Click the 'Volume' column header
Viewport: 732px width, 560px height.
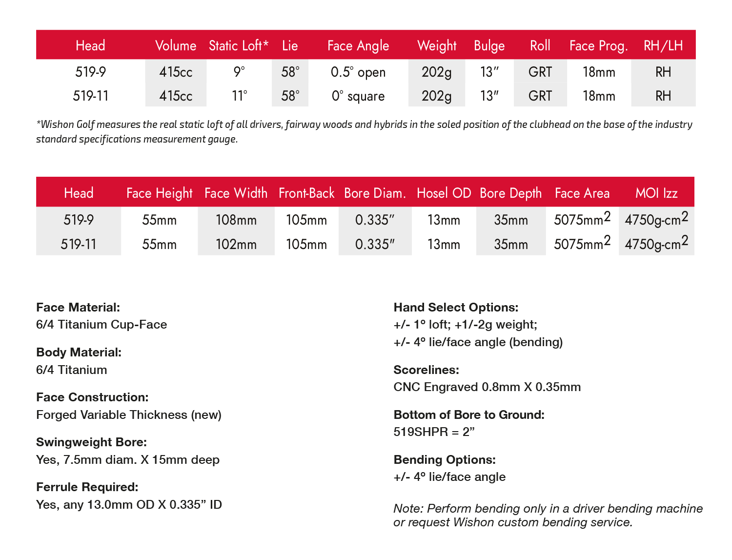point(176,45)
